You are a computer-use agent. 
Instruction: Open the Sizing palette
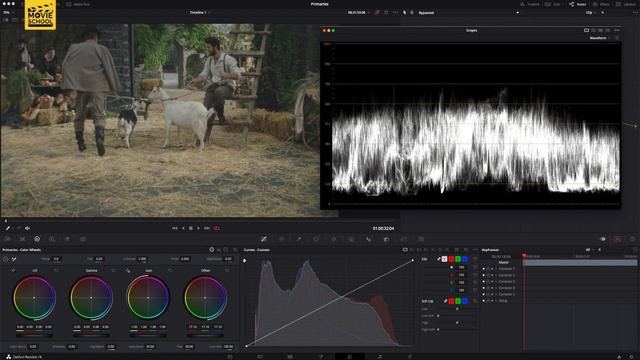(404, 239)
